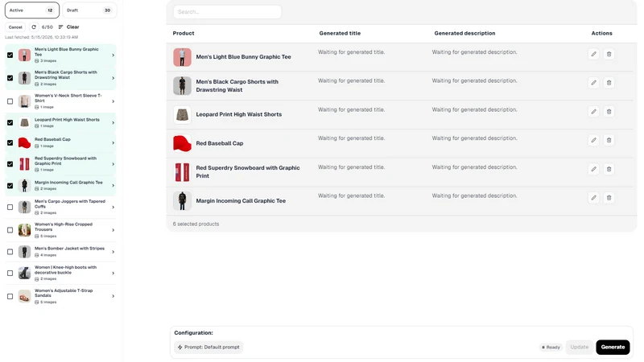Viewport: 644px width, 362px height.
Task: Edit the Margin Incoming Call Graphic Tee row
Action: 593,197
